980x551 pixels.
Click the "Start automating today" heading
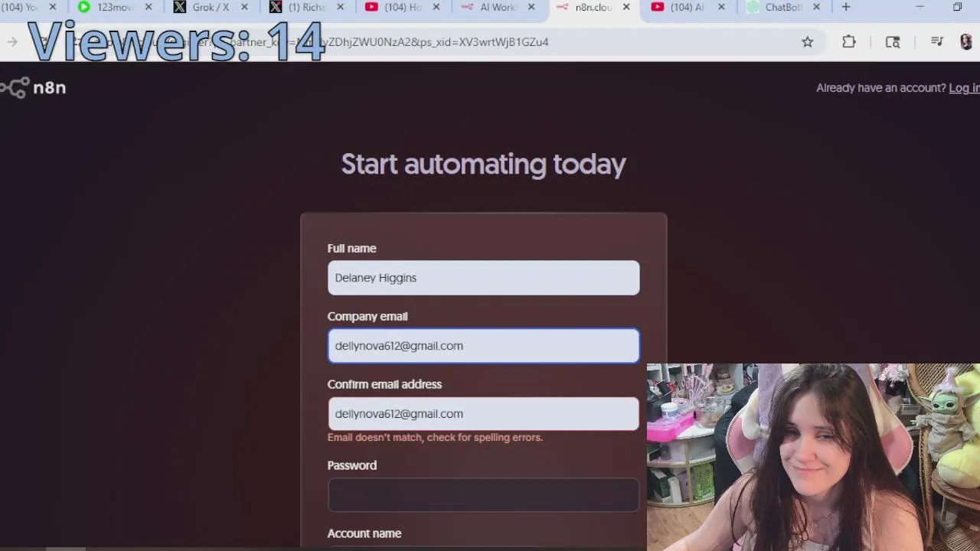click(483, 164)
